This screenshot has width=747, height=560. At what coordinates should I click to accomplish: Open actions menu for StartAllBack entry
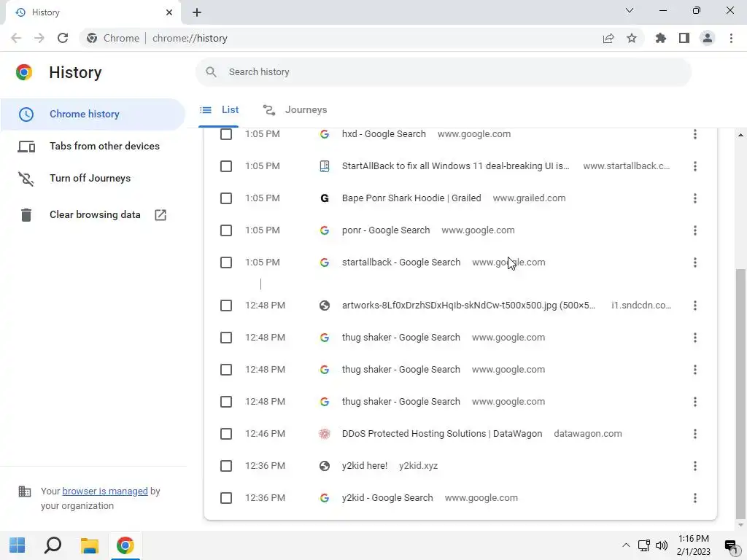tap(695, 166)
